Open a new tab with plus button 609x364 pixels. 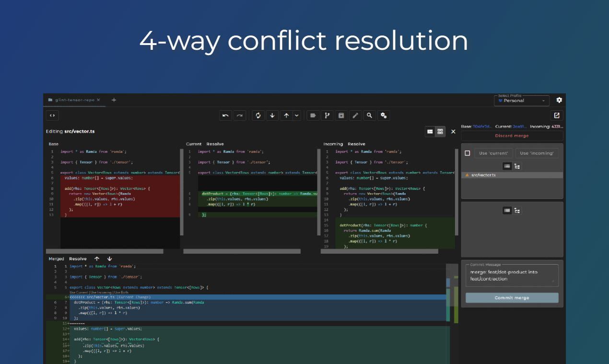point(114,100)
